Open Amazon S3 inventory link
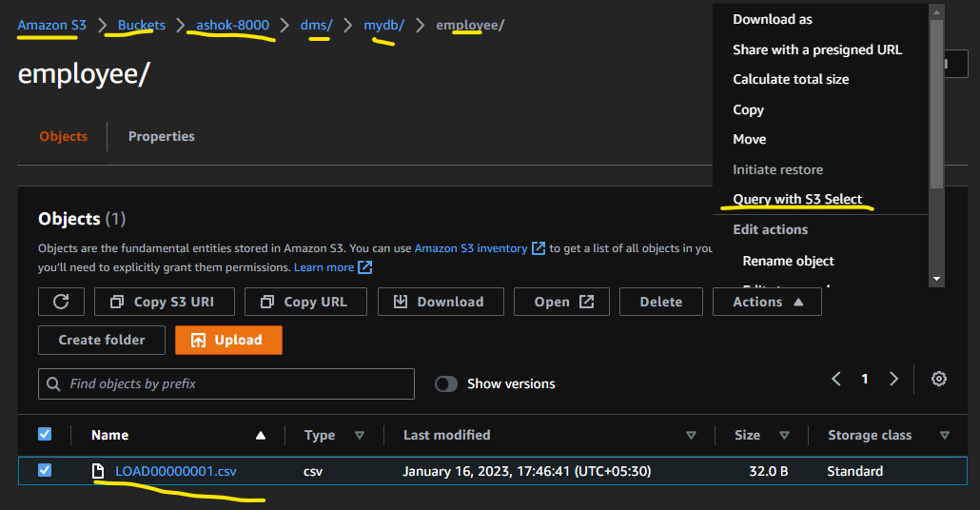 [471, 248]
